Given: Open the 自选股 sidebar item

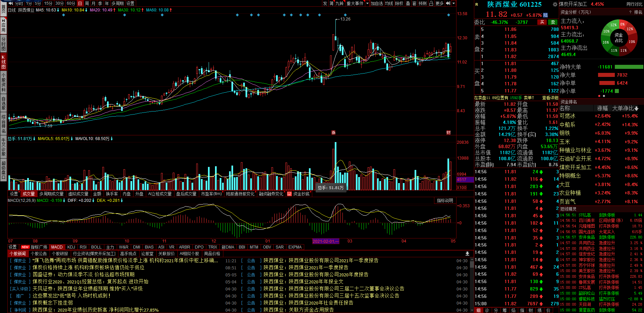Looking at the screenshot, I should pyautogui.click(x=3, y=103).
